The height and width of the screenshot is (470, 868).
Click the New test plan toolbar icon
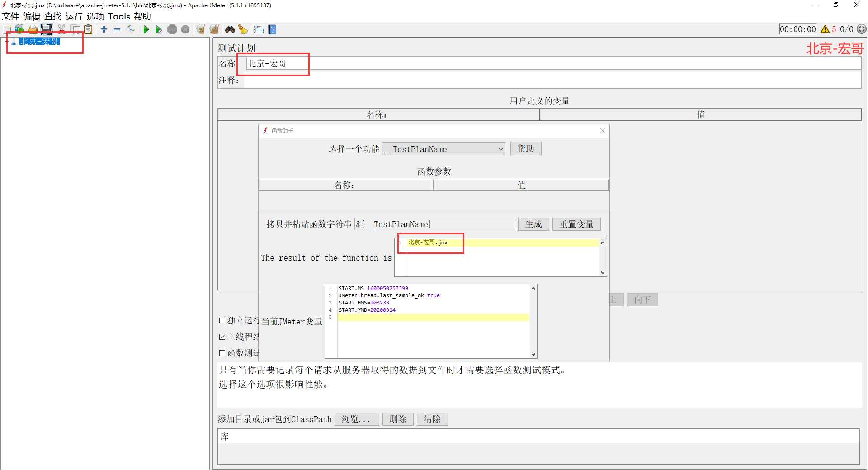pos(7,29)
